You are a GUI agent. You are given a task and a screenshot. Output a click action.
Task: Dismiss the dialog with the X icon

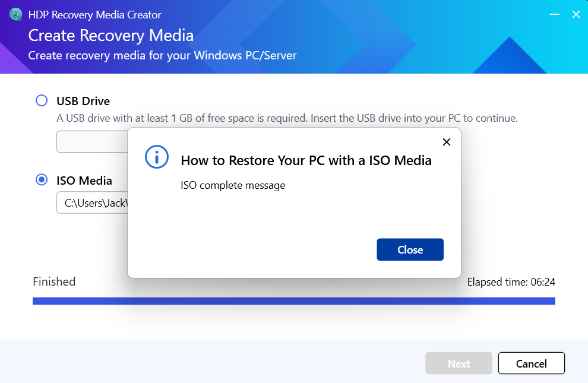click(447, 142)
